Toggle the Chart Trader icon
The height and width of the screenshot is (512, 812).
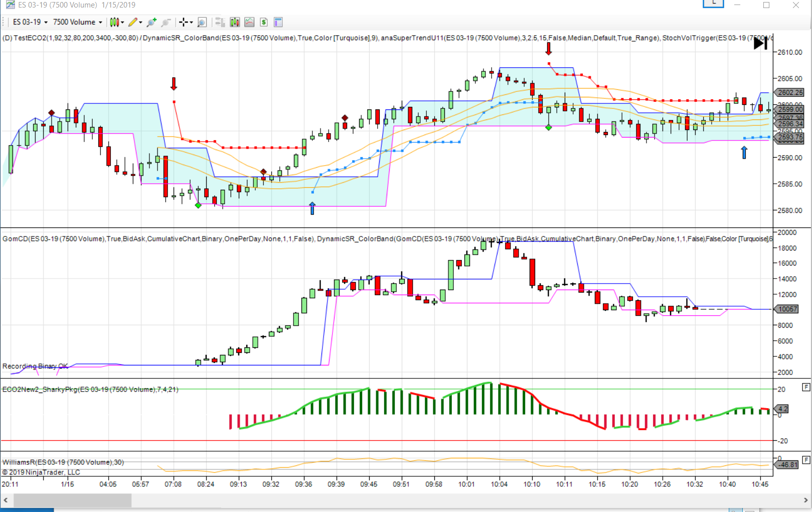click(220, 22)
